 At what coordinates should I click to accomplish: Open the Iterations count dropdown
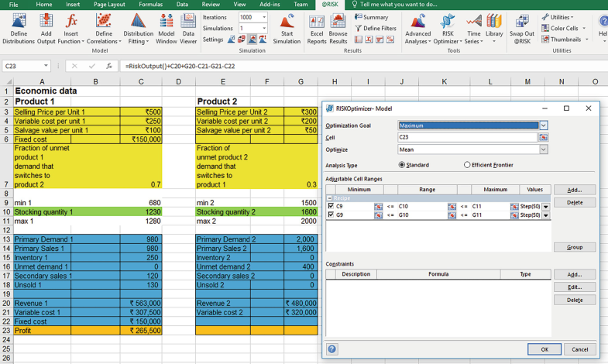click(264, 17)
